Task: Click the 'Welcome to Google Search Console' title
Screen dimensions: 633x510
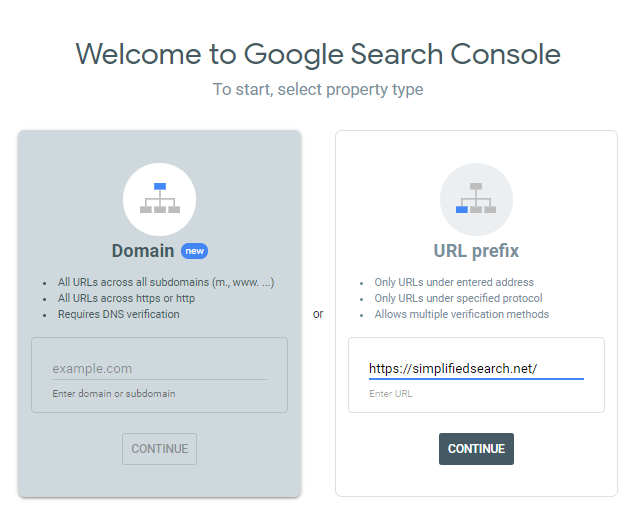Action: 318,55
